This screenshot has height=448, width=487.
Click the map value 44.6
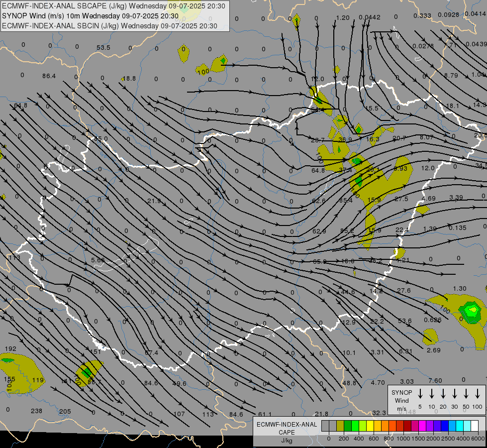tap(348, 292)
